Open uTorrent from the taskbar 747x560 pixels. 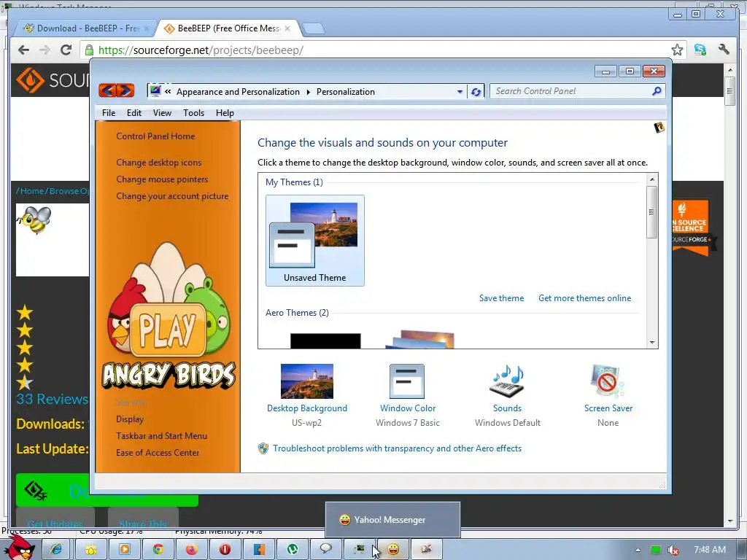pyautogui.click(x=292, y=550)
